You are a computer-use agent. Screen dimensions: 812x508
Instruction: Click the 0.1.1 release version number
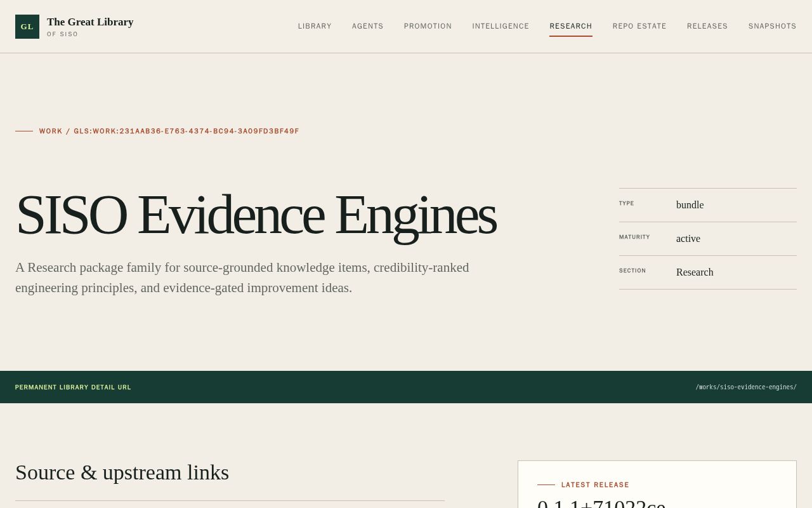coord(601,505)
